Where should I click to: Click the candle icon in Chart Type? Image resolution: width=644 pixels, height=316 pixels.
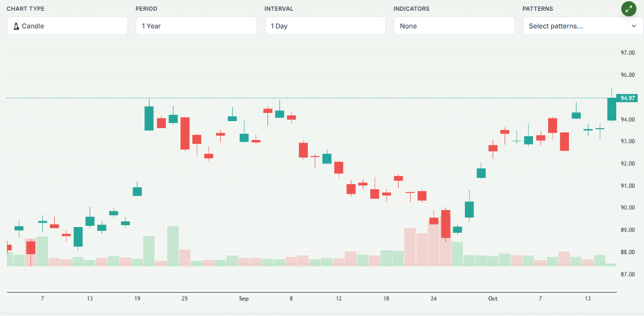click(x=16, y=26)
